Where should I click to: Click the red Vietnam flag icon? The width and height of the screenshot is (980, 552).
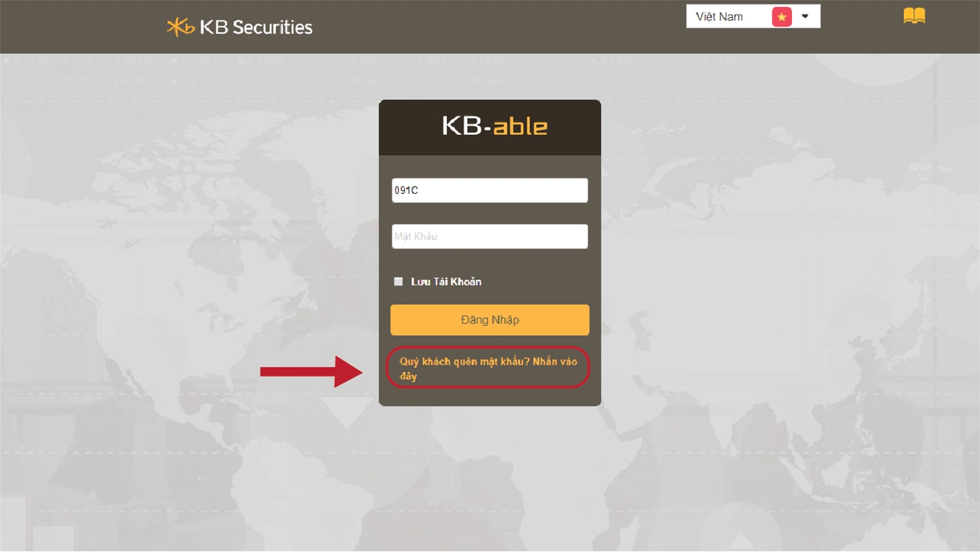click(781, 17)
